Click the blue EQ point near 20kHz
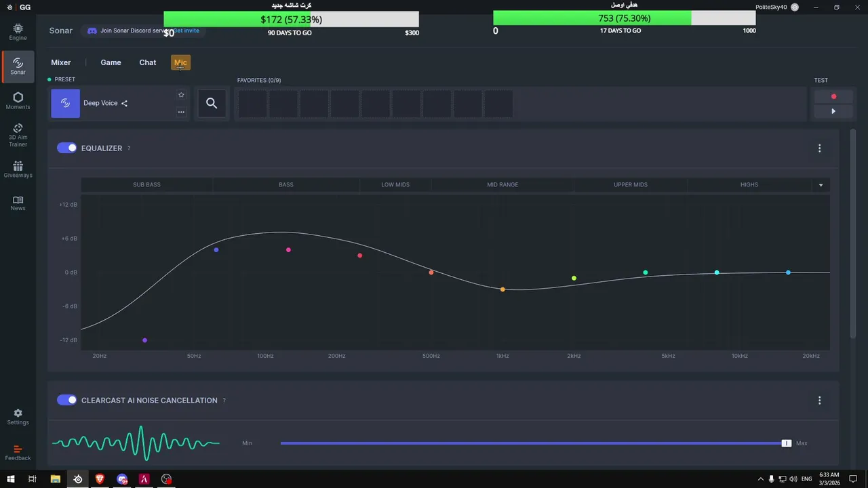The width and height of the screenshot is (868, 488). (x=788, y=272)
